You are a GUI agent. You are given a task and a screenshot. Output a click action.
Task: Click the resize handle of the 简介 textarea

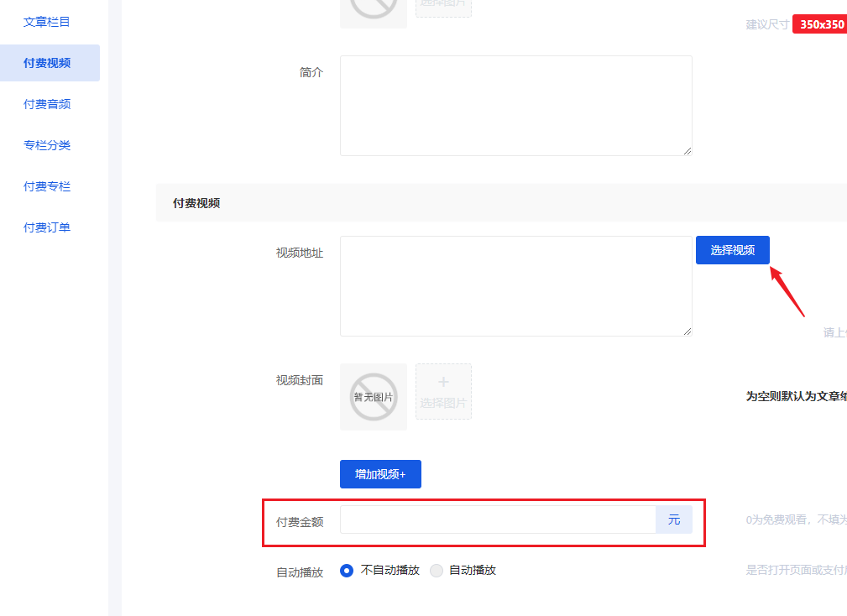688,151
